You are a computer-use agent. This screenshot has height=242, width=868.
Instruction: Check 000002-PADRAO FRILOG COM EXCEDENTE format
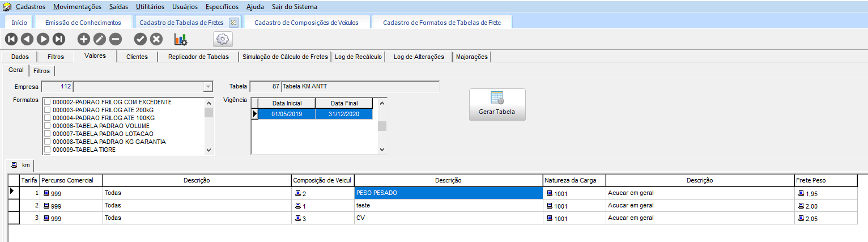point(48,102)
